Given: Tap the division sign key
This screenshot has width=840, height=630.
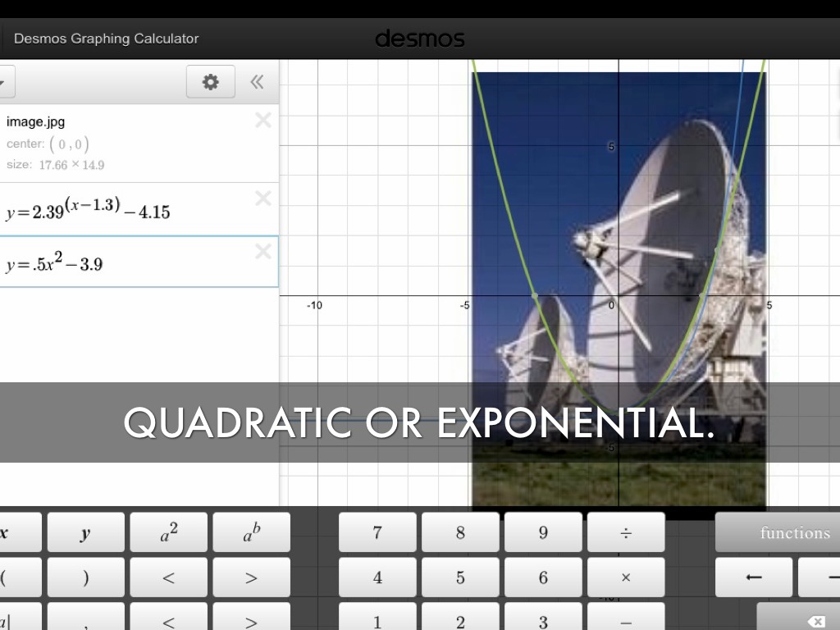Looking at the screenshot, I should coord(625,532).
